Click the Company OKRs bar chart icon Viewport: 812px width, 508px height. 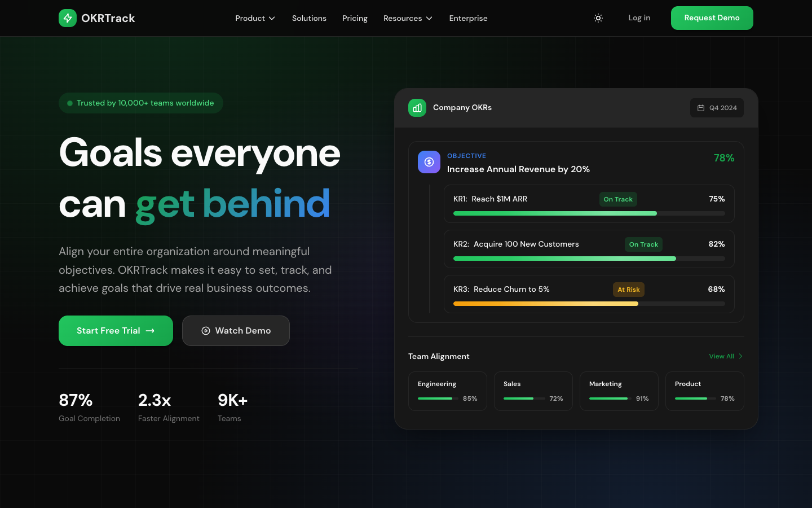click(x=417, y=108)
